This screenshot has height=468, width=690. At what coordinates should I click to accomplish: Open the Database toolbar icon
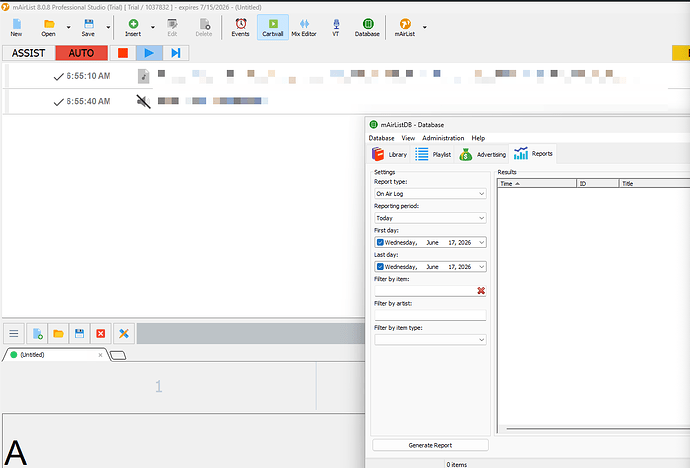(x=367, y=27)
